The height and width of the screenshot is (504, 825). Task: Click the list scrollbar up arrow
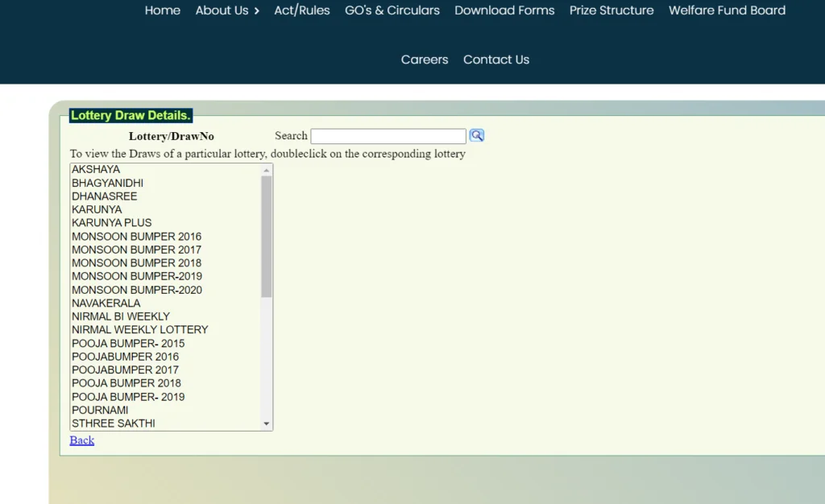coord(266,170)
